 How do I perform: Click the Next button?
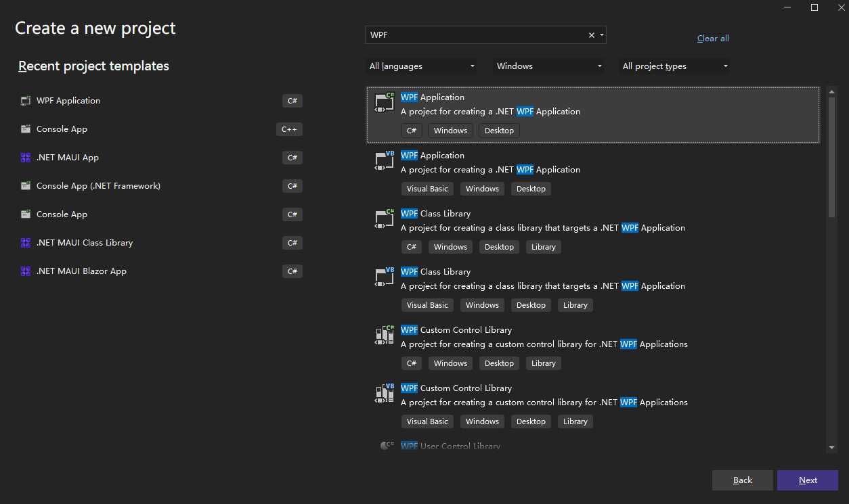click(x=807, y=480)
